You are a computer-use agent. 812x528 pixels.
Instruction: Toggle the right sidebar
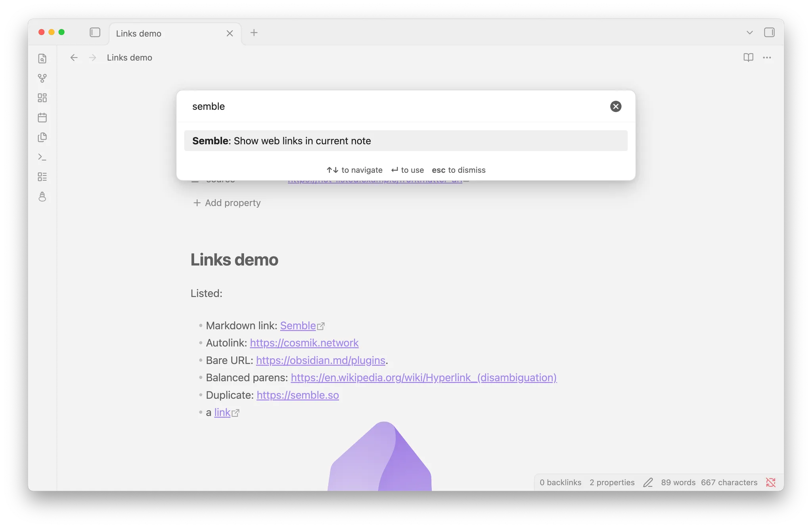pos(769,33)
